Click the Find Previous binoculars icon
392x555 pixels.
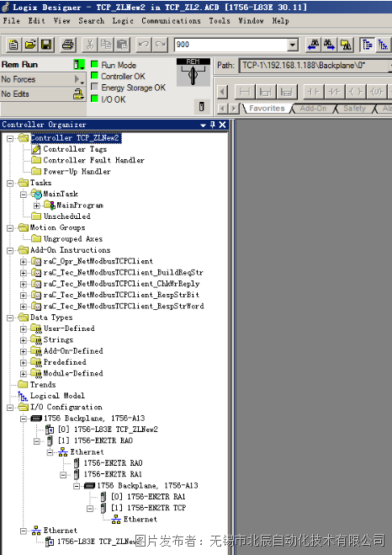pyautogui.click(x=313, y=45)
